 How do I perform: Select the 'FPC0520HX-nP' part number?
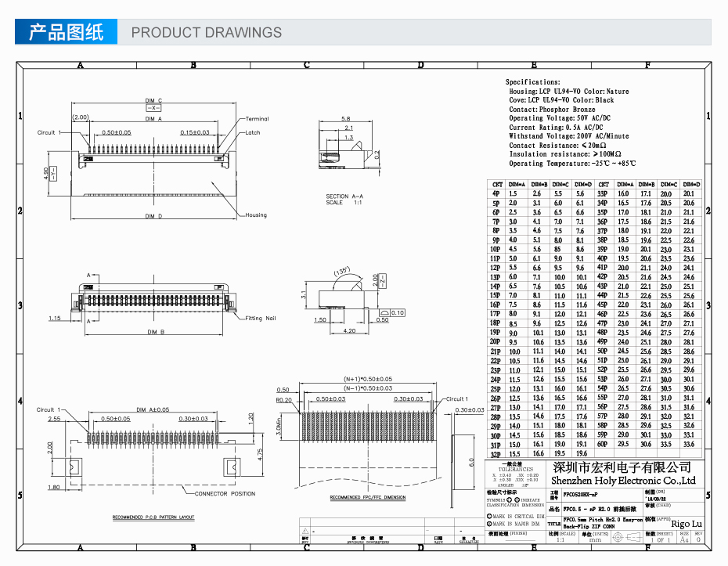[x=580, y=495]
